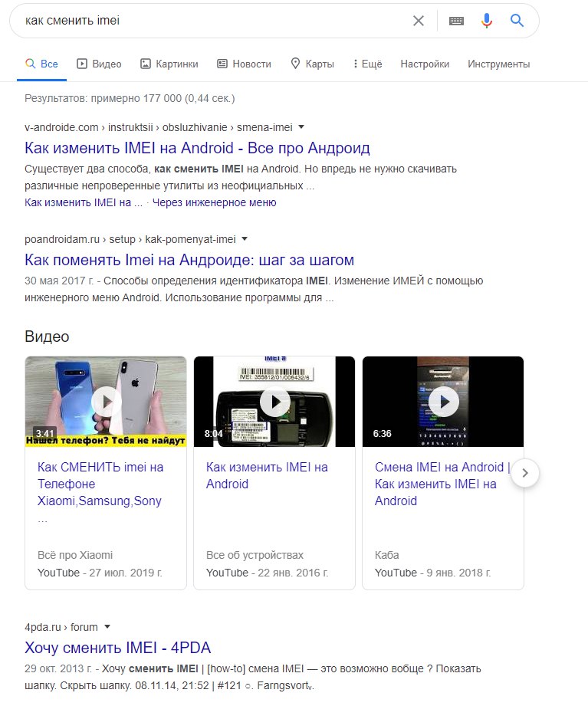Click the v-androide.com breadcrumb URL
The height and width of the screenshot is (706, 588).
pyautogui.click(x=159, y=127)
